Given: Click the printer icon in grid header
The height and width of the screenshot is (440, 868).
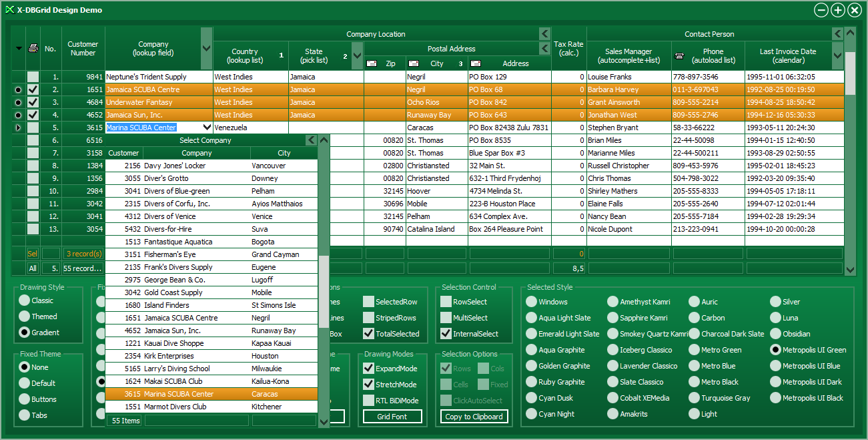Looking at the screenshot, I should 33,48.
